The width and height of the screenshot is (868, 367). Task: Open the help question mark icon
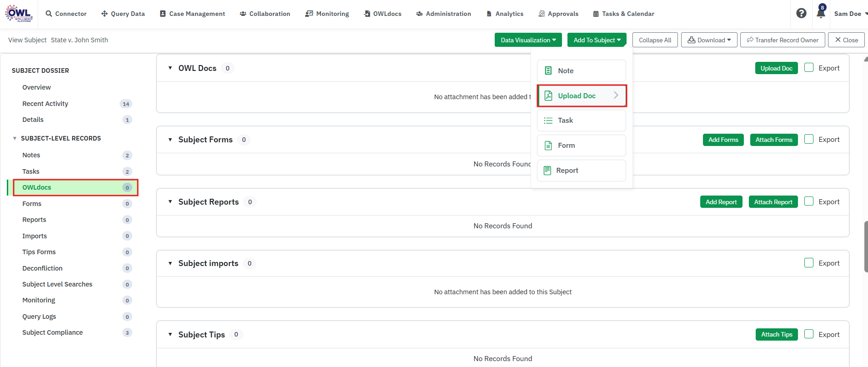click(x=802, y=13)
